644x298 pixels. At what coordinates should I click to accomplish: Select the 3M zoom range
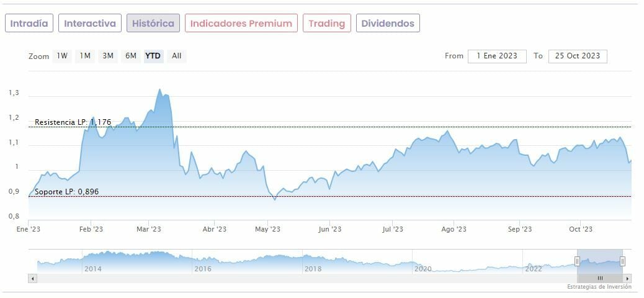point(108,56)
